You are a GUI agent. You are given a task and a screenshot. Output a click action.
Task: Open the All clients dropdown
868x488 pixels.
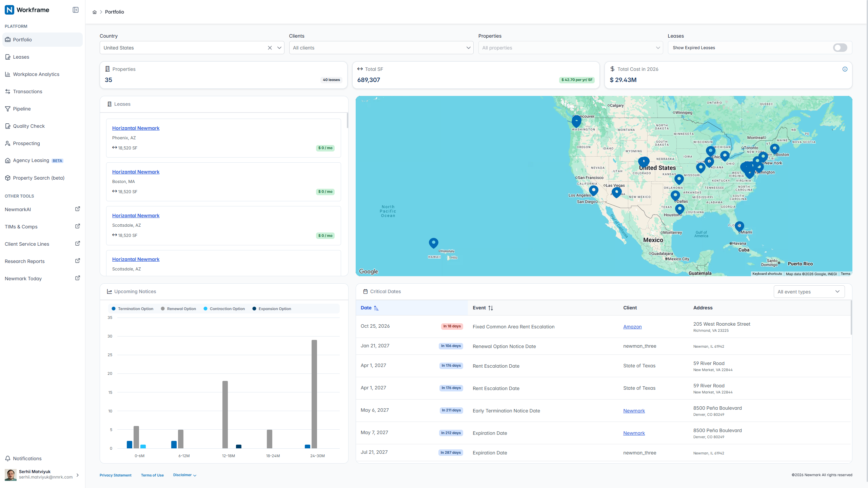[x=381, y=48]
